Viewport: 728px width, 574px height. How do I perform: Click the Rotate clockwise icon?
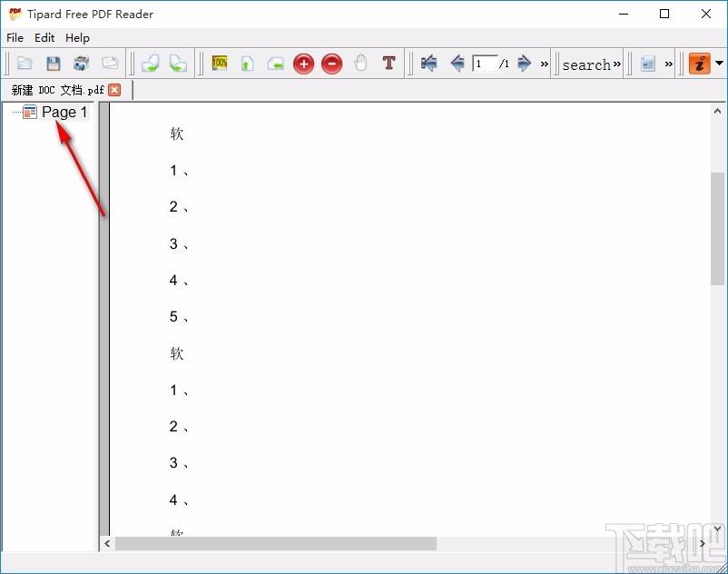[x=150, y=64]
